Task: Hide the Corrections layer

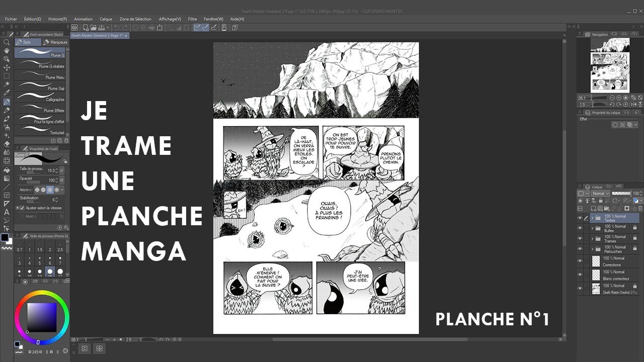Action: tap(580, 261)
